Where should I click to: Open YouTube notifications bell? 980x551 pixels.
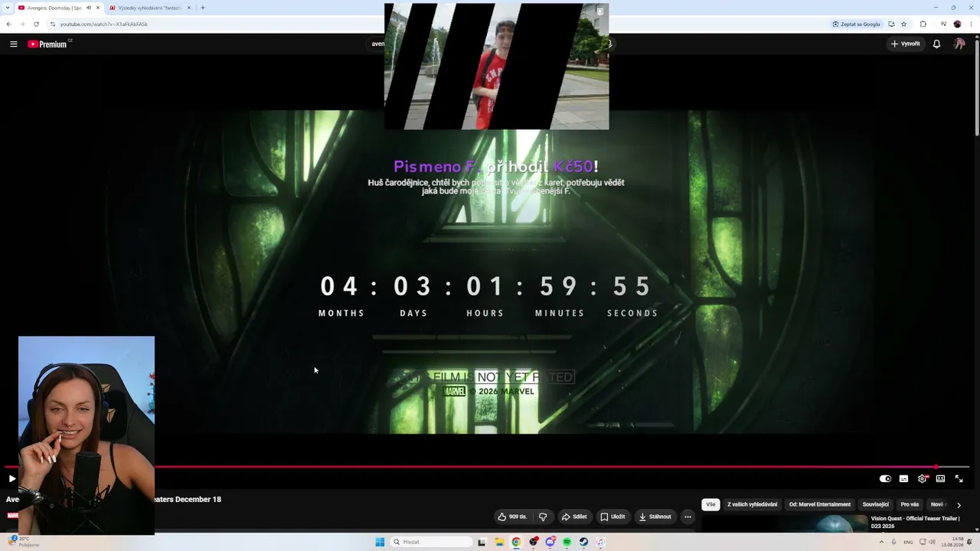click(x=936, y=44)
